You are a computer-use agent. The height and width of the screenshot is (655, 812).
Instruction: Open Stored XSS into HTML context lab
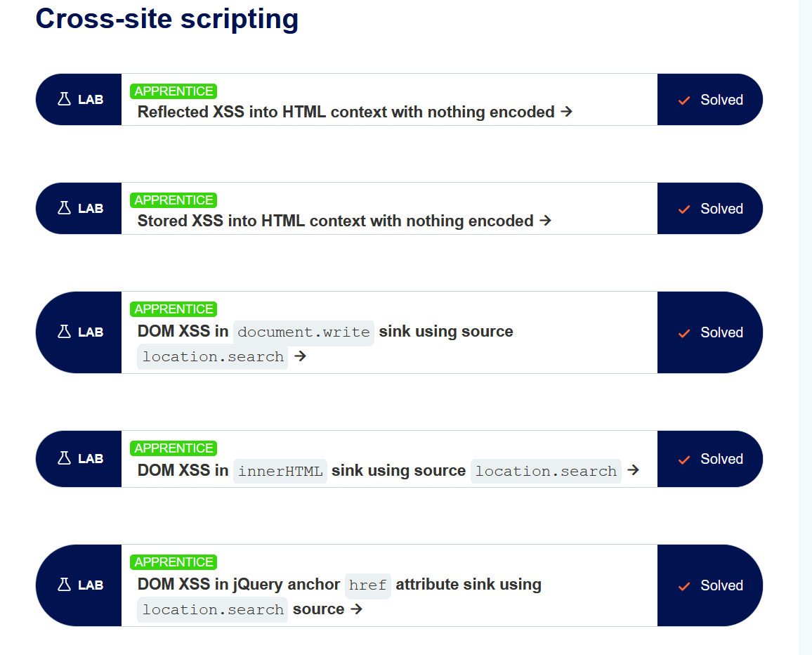(x=335, y=221)
